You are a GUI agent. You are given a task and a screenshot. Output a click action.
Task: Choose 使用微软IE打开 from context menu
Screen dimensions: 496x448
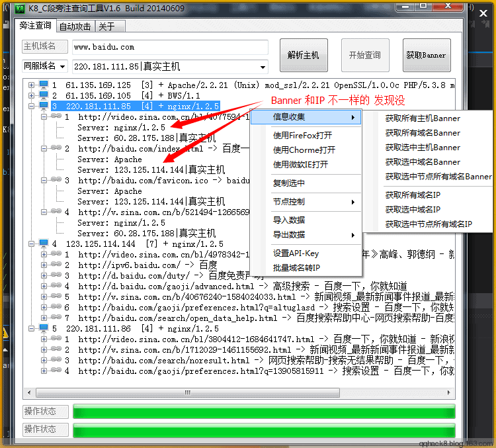(300, 164)
